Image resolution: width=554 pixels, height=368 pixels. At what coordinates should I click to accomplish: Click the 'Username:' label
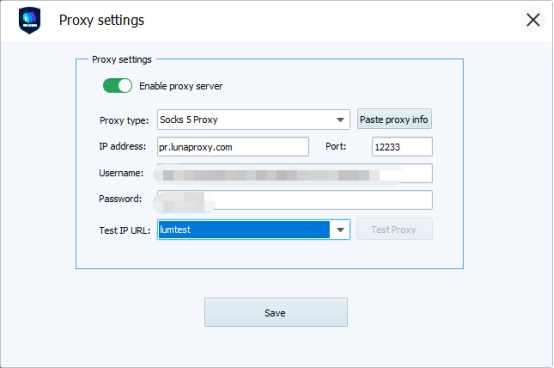pos(121,173)
